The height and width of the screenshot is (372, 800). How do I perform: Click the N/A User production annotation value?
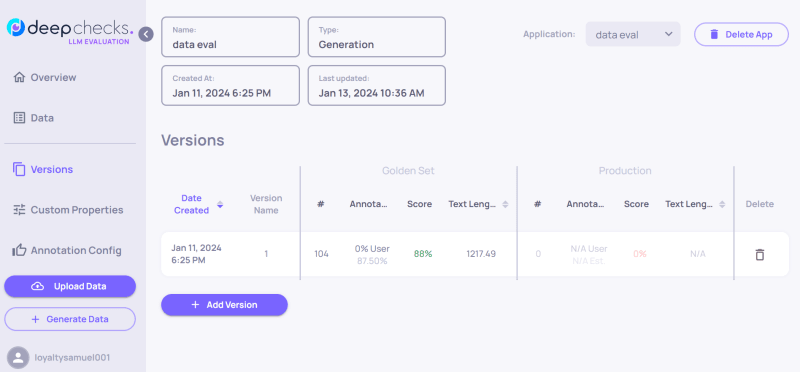[x=589, y=249]
